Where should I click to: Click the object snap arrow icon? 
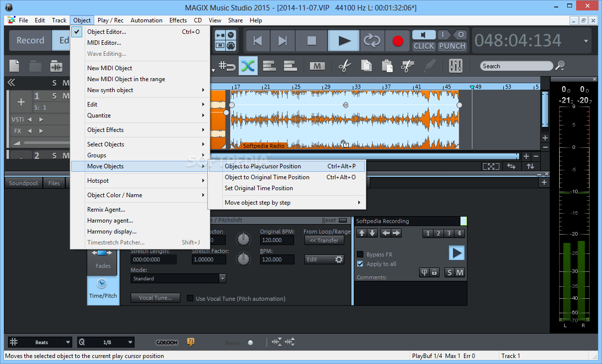(227, 66)
